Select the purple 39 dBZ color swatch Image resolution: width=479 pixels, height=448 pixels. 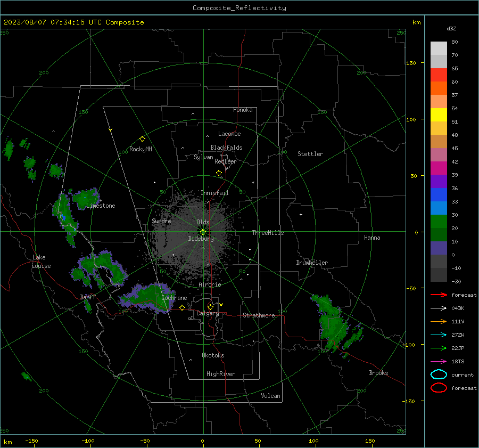tap(439, 181)
